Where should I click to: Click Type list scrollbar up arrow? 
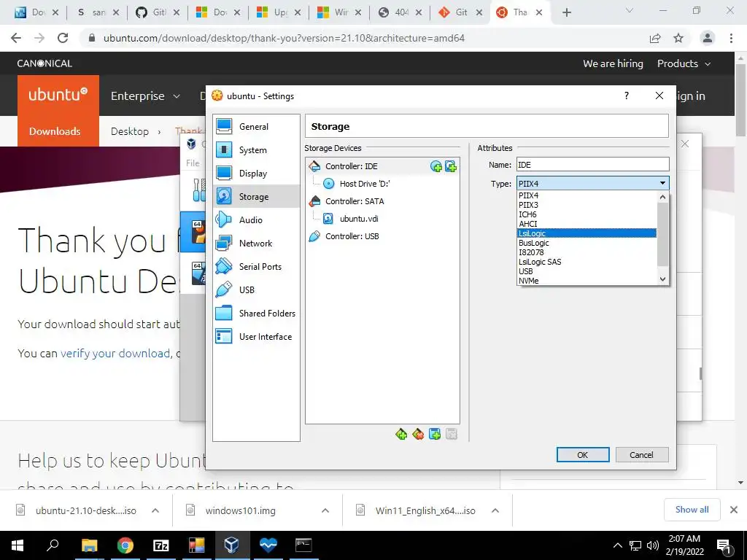pyautogui.click(x=662, y=197)
